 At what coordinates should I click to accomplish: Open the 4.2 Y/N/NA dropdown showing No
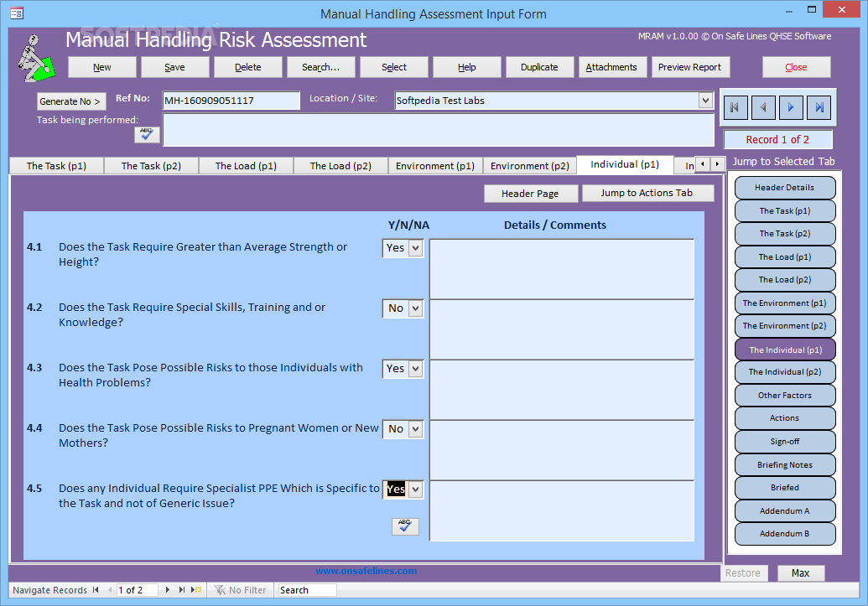click(x=416, y=308)
